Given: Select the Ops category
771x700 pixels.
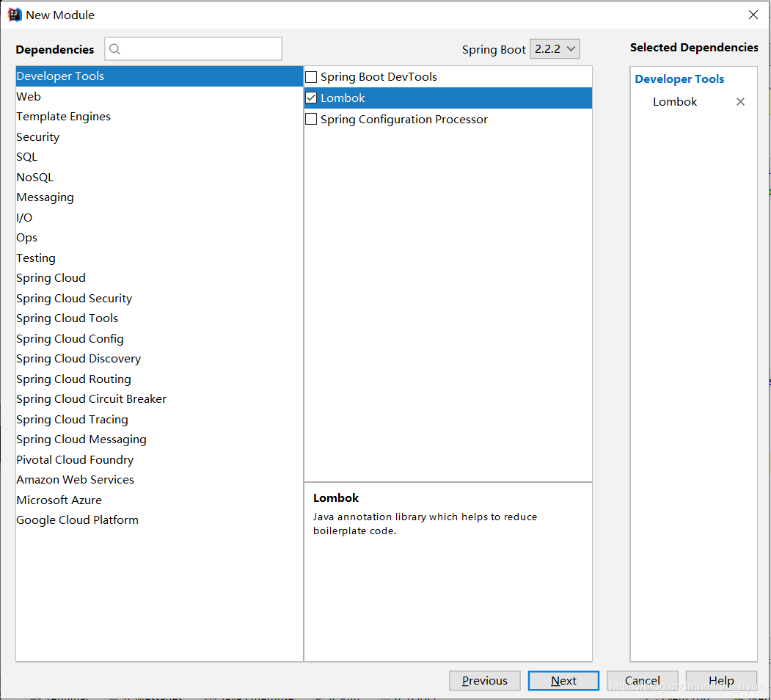Looking at the screenshot, I should [x=159, y=238].
